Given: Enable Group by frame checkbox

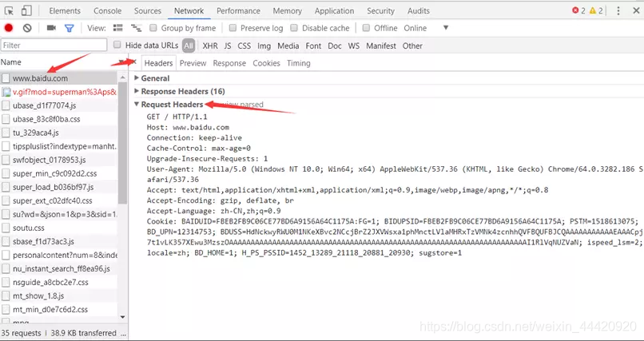Looking at the screenshot, I should [x=153, y=28].
